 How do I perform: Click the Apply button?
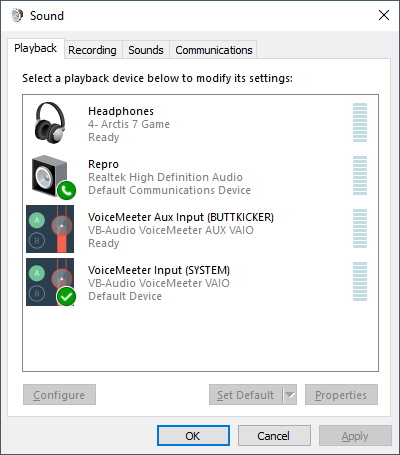(x=355, y=436)
